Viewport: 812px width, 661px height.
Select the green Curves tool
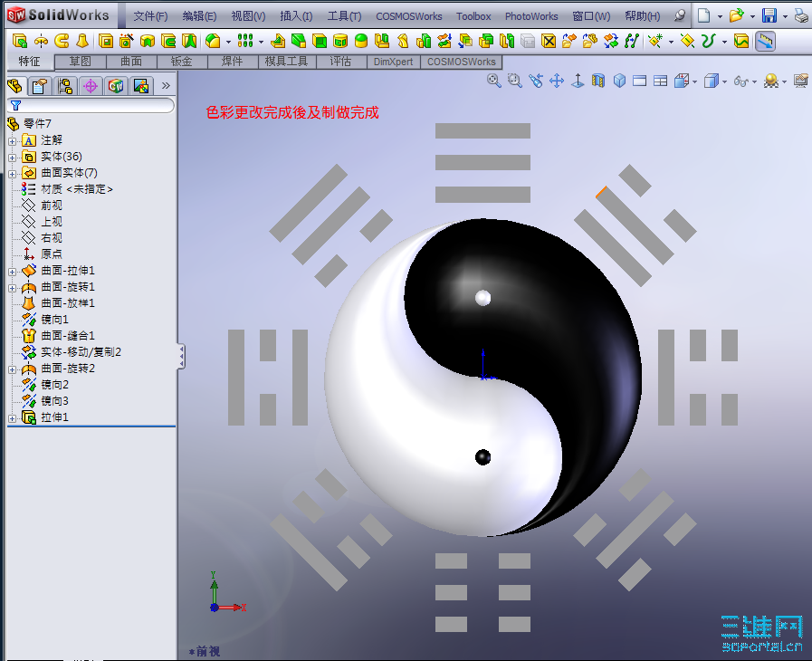coord(708,41)
